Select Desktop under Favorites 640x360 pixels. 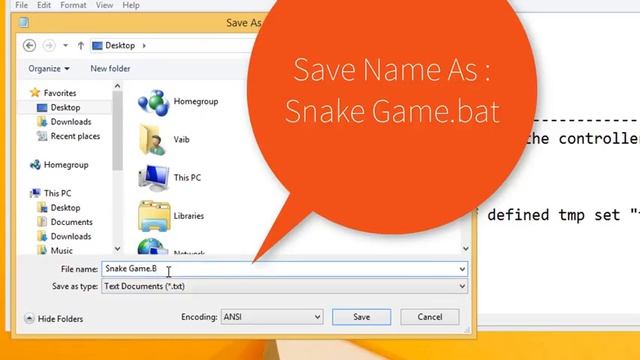click(65, 107)
